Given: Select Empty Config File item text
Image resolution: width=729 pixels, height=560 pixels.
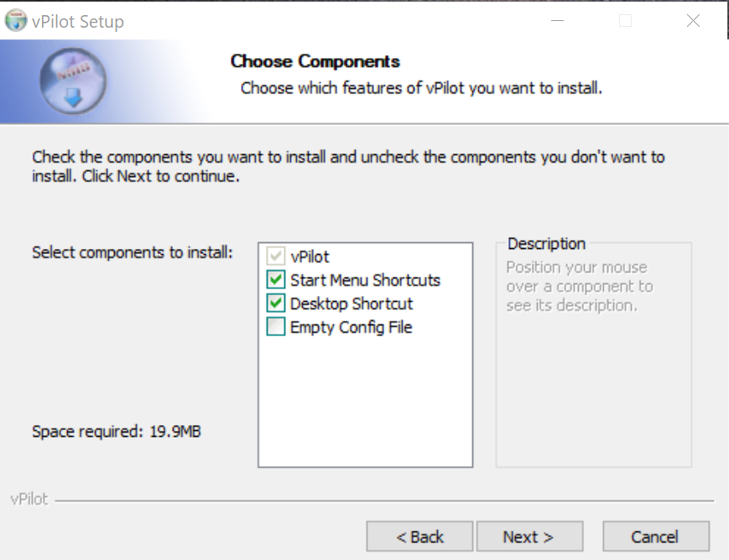Looking at the screenshot, I should coord(351,327).
